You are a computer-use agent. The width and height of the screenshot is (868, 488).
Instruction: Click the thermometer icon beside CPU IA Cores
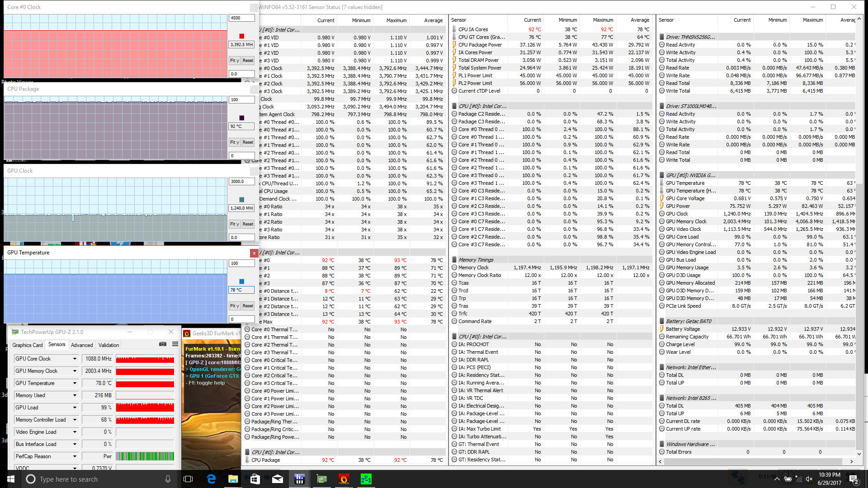[454, 29]
